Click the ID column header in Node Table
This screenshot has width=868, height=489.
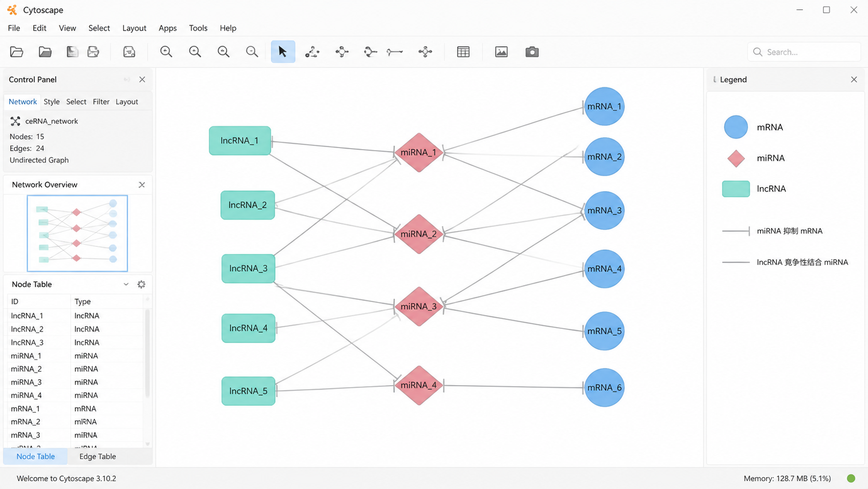click(38, 301)
